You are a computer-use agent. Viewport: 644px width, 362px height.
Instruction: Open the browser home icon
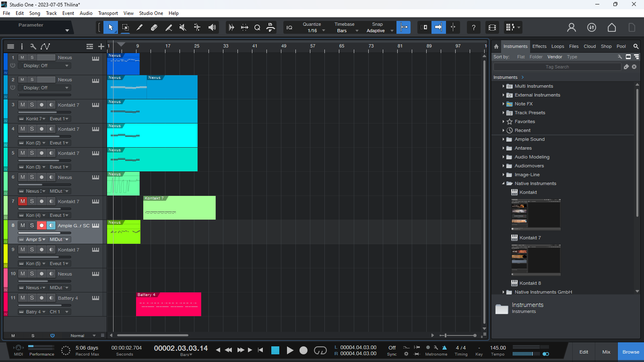click(496, 46)
